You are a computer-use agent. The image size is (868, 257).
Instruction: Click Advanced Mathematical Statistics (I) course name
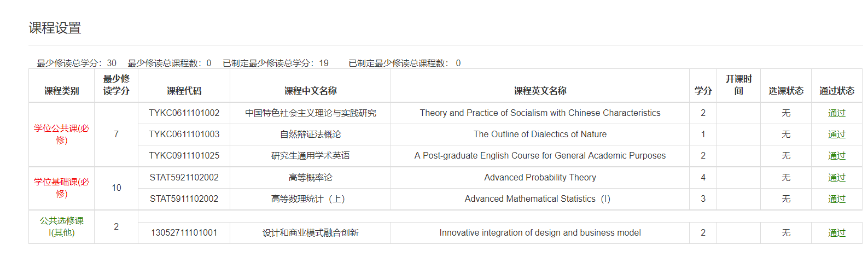pos(537,199)
